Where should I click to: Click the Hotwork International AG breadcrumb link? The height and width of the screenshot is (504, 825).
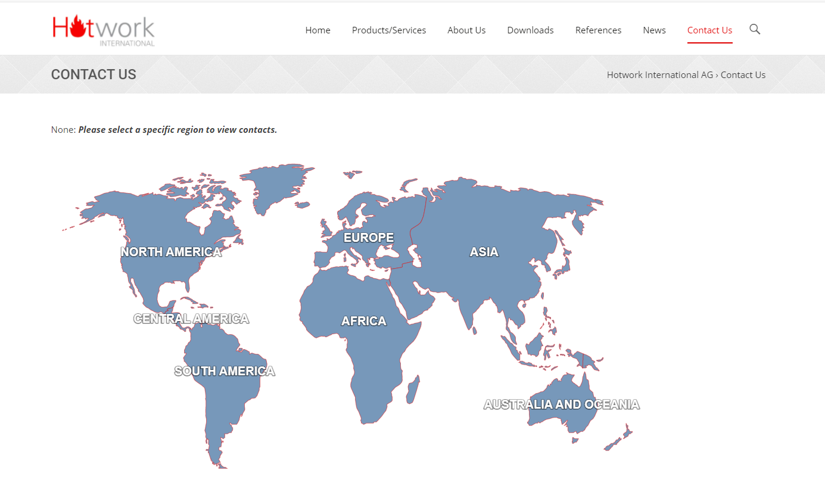click(x=659, y=74)
